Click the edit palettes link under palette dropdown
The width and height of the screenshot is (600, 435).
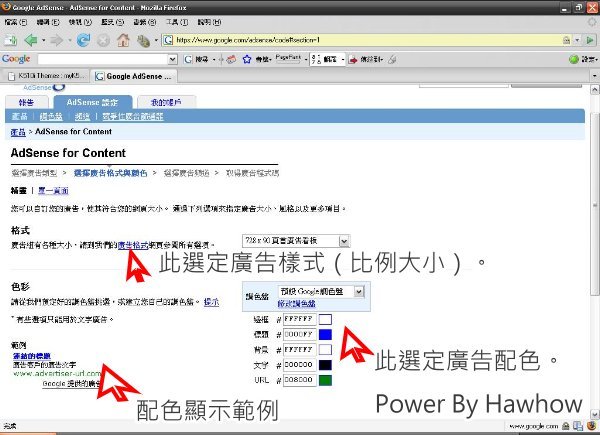tap(296, 304)
